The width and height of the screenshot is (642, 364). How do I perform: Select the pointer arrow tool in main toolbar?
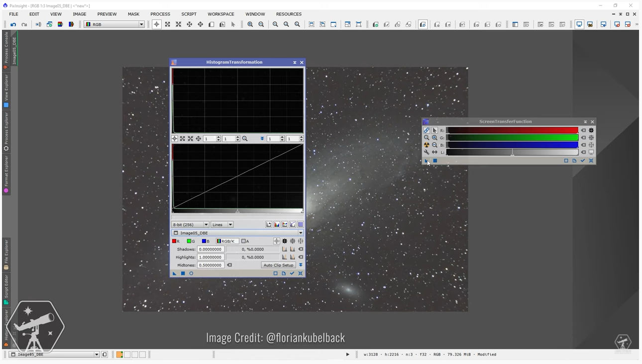coord(233,24)
